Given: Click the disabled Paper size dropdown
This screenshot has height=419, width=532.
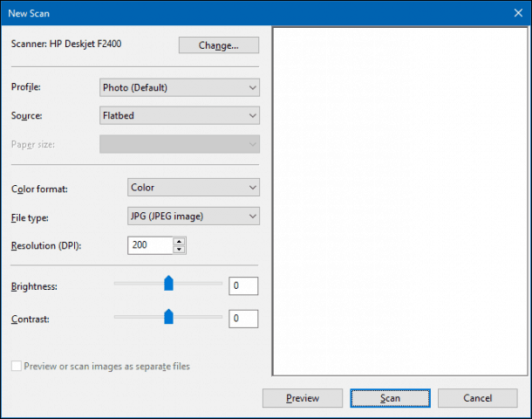Looking at the screenshot, I should point(180,144).
